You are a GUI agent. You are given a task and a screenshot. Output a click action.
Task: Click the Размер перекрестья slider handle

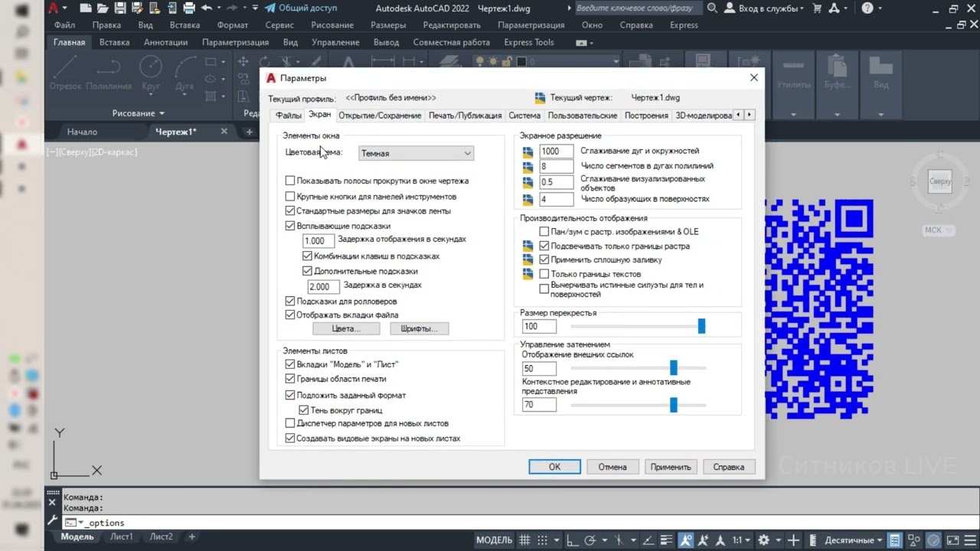click(x=701, y=326)
